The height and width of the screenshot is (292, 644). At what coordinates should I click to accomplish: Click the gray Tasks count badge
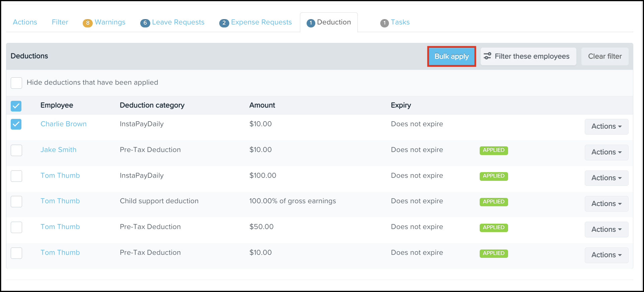coord(385,23)
